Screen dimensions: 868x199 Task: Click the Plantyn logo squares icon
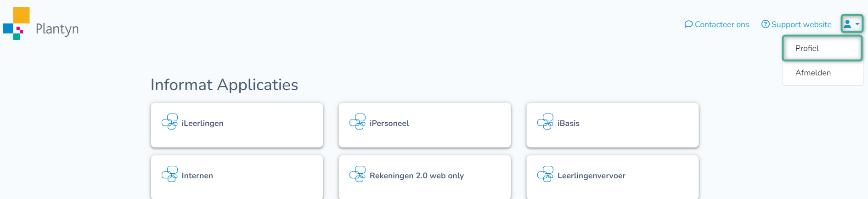pyautogui.click(x=16, y=23)
